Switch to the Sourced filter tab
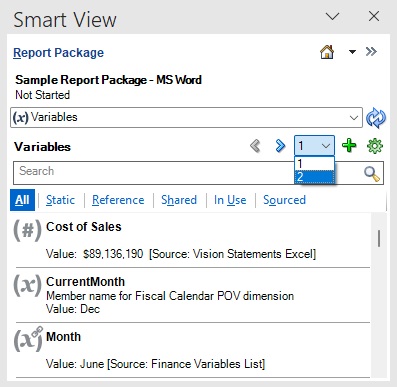 click(x=284, y=200)
